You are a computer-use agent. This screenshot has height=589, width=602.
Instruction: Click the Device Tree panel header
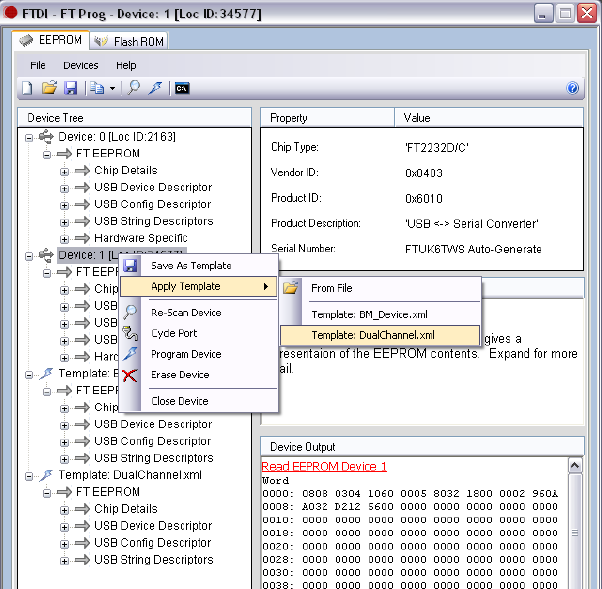point(134,117)
